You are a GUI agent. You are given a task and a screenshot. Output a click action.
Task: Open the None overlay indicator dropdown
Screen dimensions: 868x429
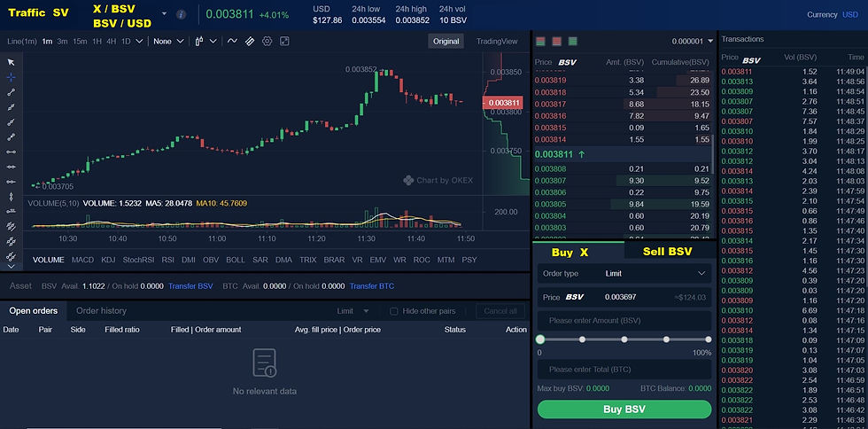coord(168,41)
